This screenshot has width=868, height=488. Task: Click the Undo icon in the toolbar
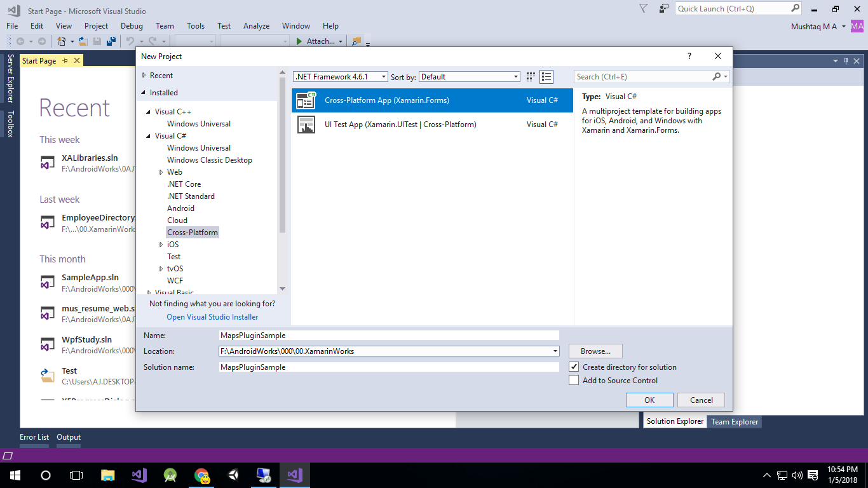130,41
